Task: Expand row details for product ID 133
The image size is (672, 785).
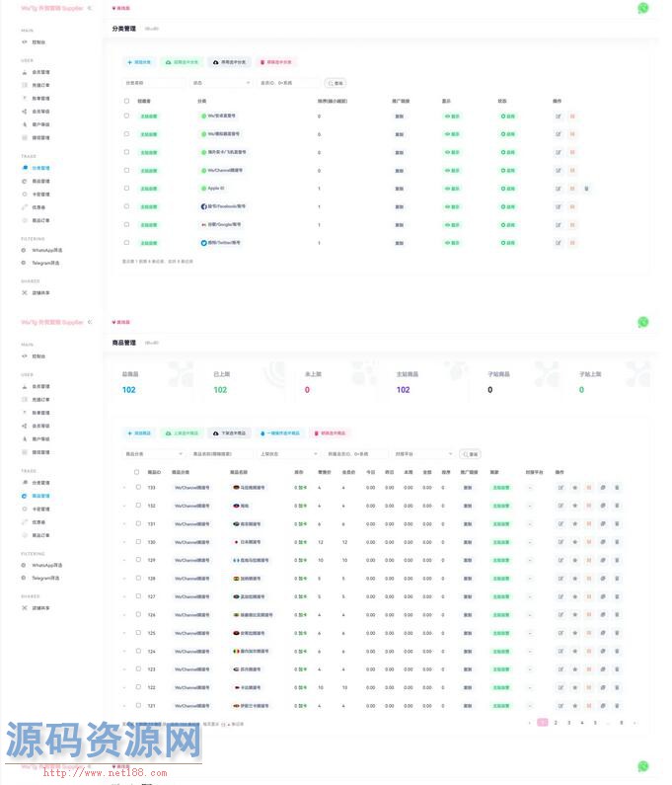Action: (124, 487)
